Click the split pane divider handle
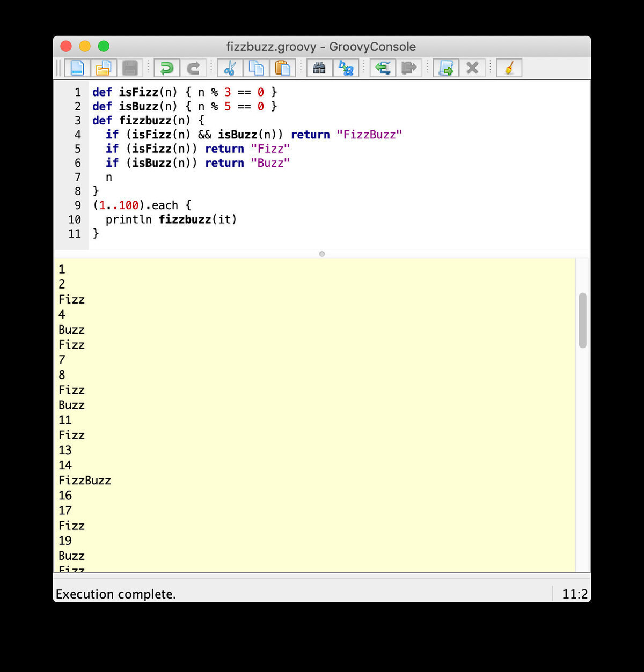 coord(322,254)
